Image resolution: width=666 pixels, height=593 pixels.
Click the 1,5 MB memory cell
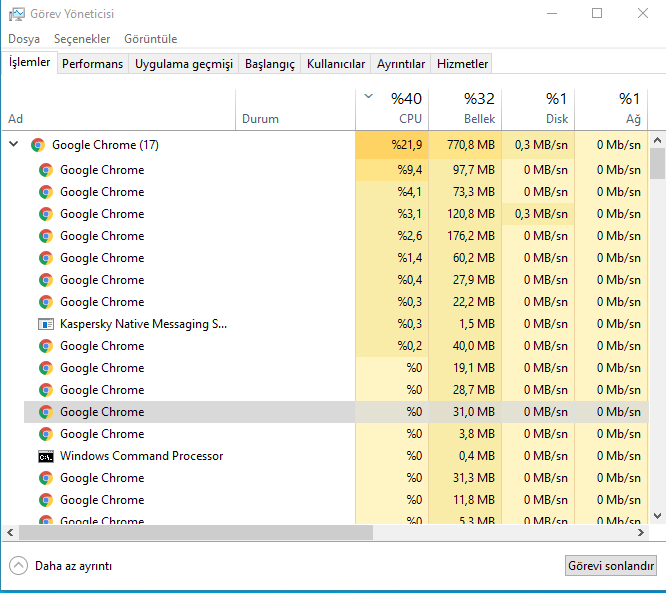pos(465,324)
